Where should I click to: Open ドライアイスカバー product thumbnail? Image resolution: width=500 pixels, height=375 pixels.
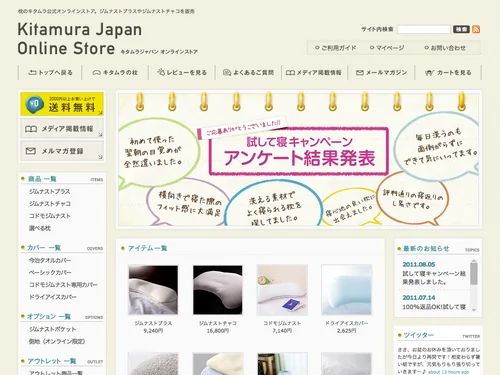click(347, 290)
